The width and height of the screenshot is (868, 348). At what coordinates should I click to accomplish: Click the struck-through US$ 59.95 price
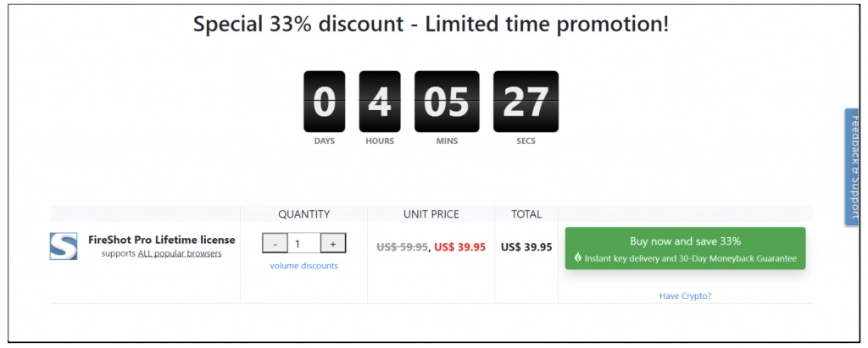402,247
